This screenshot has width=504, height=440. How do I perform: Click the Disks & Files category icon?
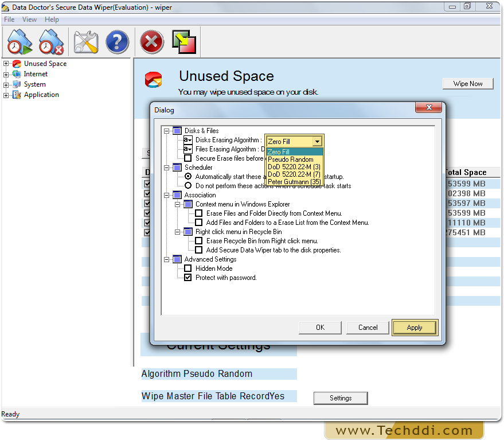click(x=177, y=131)
